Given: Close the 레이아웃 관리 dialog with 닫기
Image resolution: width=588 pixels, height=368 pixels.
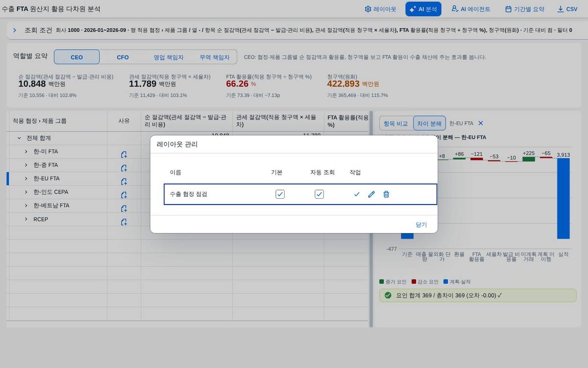Looking at the screenshot, I should (421, 225).
